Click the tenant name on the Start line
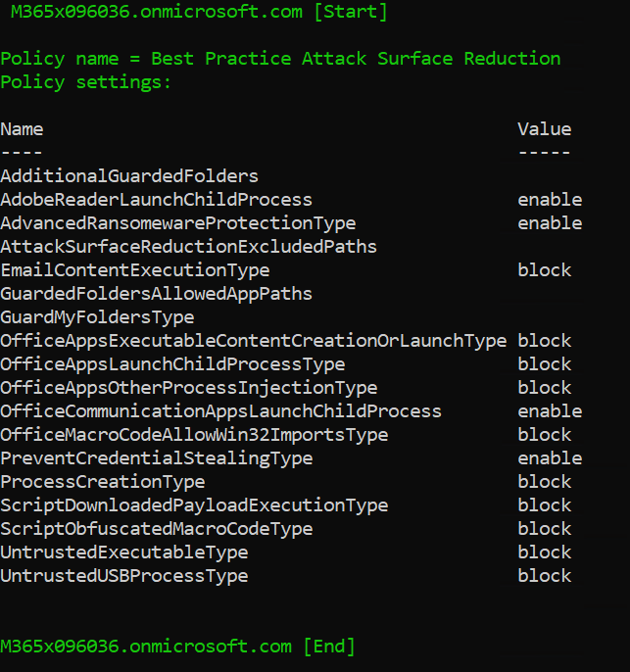Viewport: 630px width, 672px height. [145, 12]
